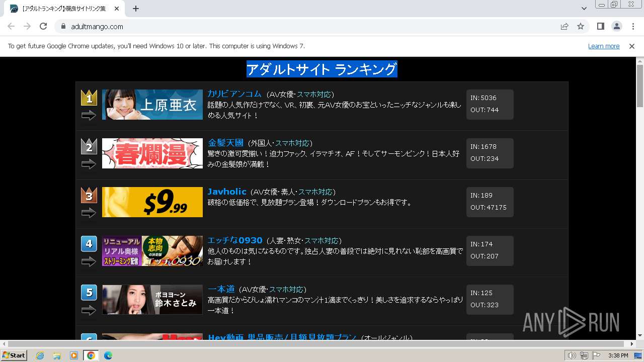Viewport: 644px width, 362px height.
Task: Bookmark this tab with star icon
Action: 581,26
